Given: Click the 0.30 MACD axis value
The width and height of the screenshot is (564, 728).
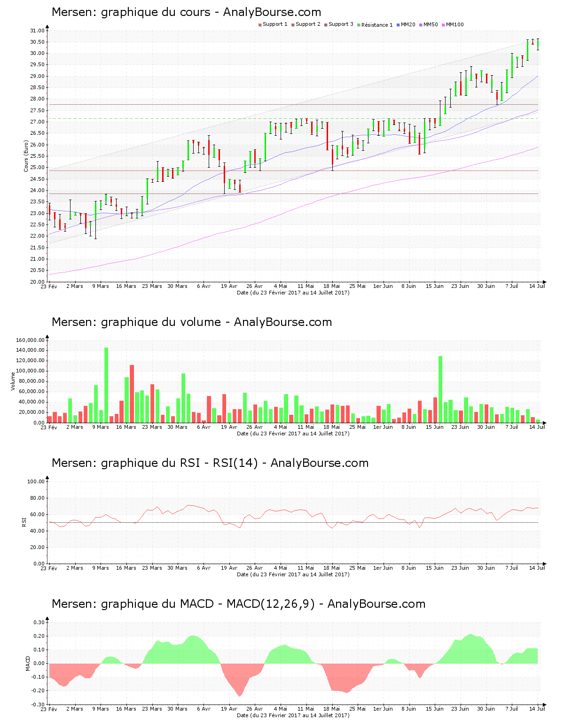Looking at the screenshot, I should (x=39, y=622).
